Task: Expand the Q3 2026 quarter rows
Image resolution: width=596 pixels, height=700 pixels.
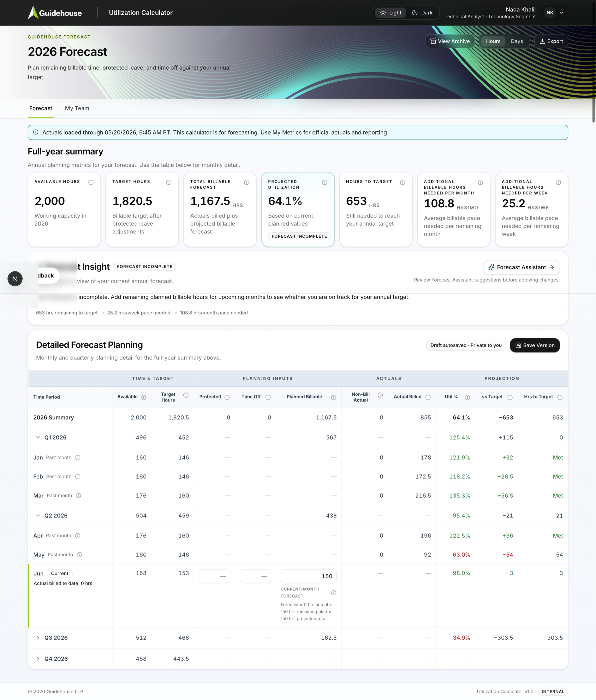Action: tap(38, 637)
